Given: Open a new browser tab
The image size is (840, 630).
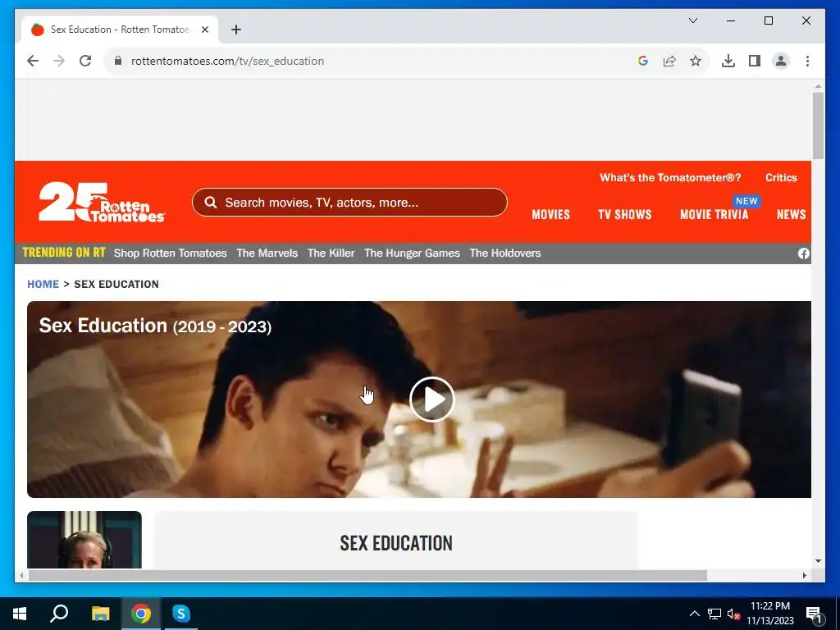Looking at the screenshot, I should pyautogui.click(x=236, y=30).
